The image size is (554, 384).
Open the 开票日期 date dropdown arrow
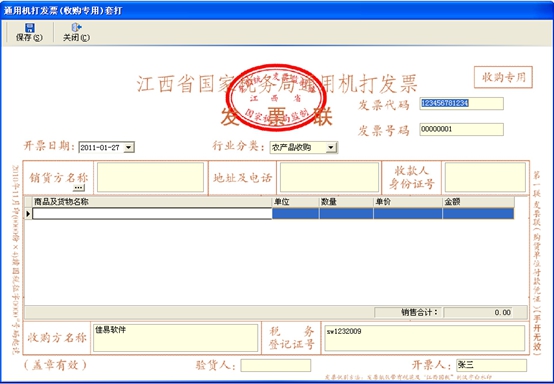point(129,147)
